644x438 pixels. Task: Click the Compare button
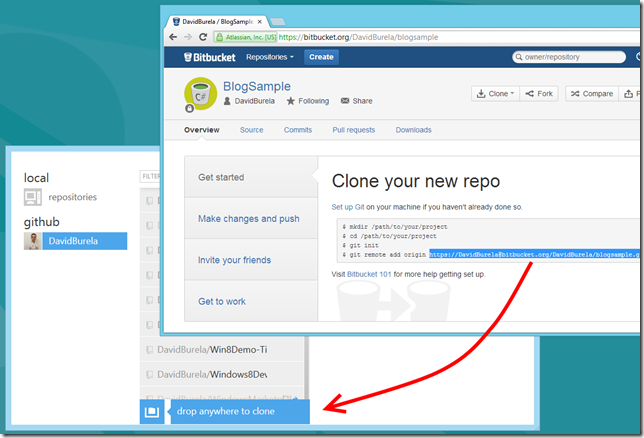pos(592,94)
